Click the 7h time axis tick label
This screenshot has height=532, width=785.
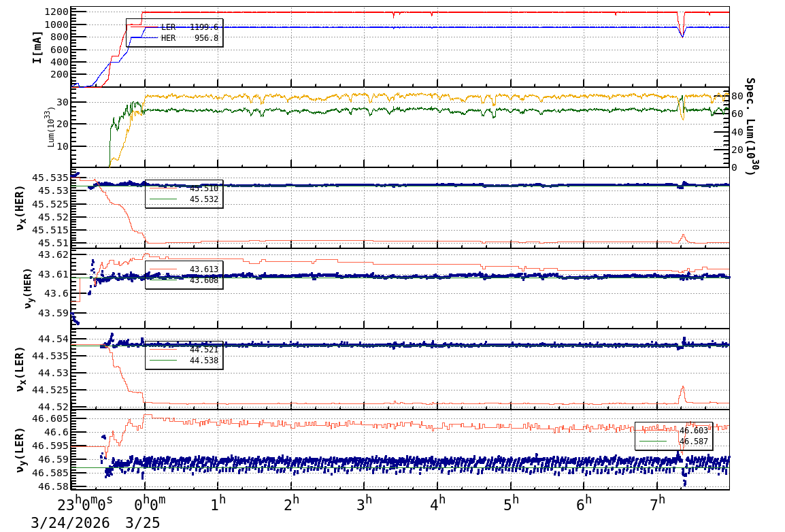click(657, 504)
